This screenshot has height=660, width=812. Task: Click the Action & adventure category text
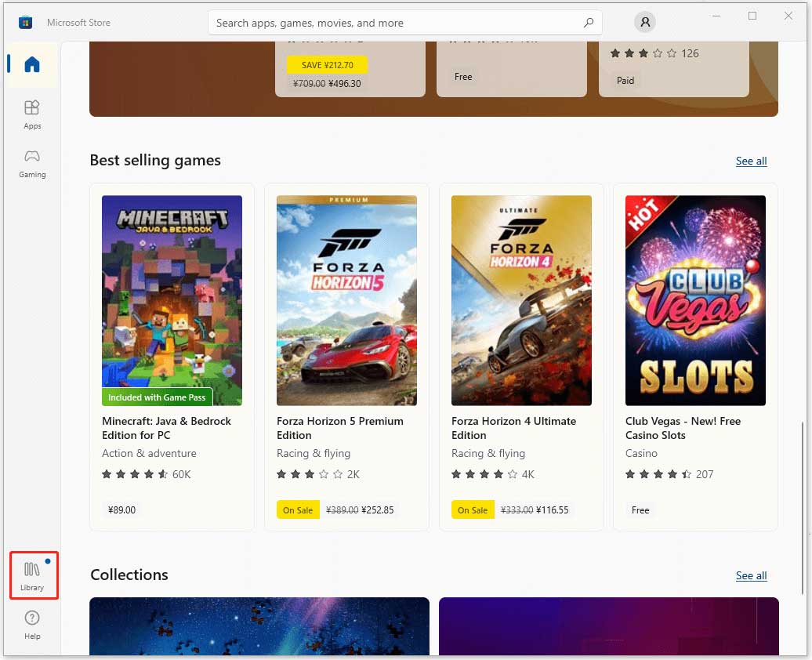149,453
